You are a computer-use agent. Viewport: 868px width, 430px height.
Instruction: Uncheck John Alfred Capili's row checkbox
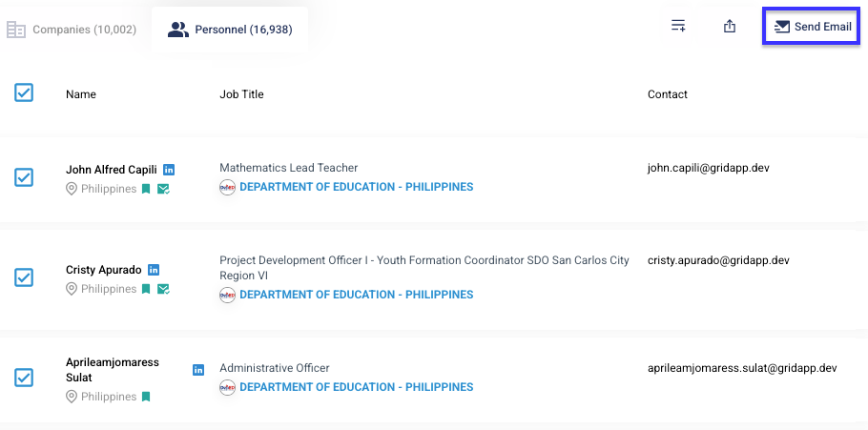click(x=24, y=177)
